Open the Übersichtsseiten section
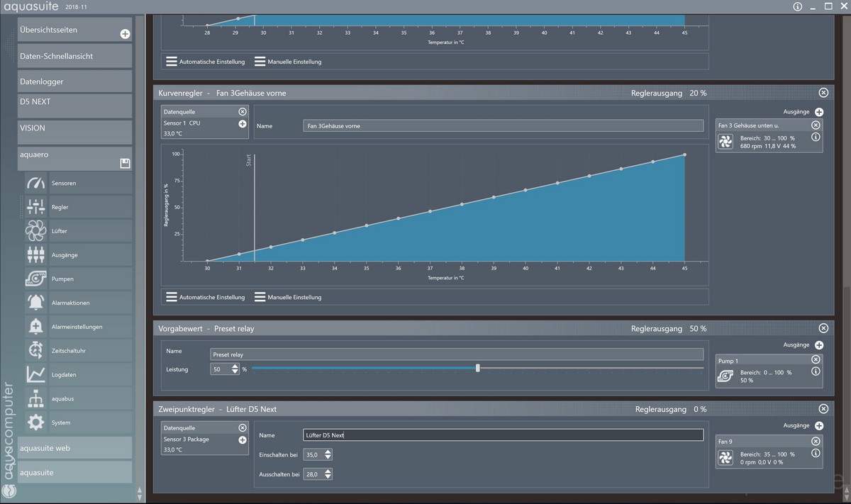851x504 pixels. (74, 30)
